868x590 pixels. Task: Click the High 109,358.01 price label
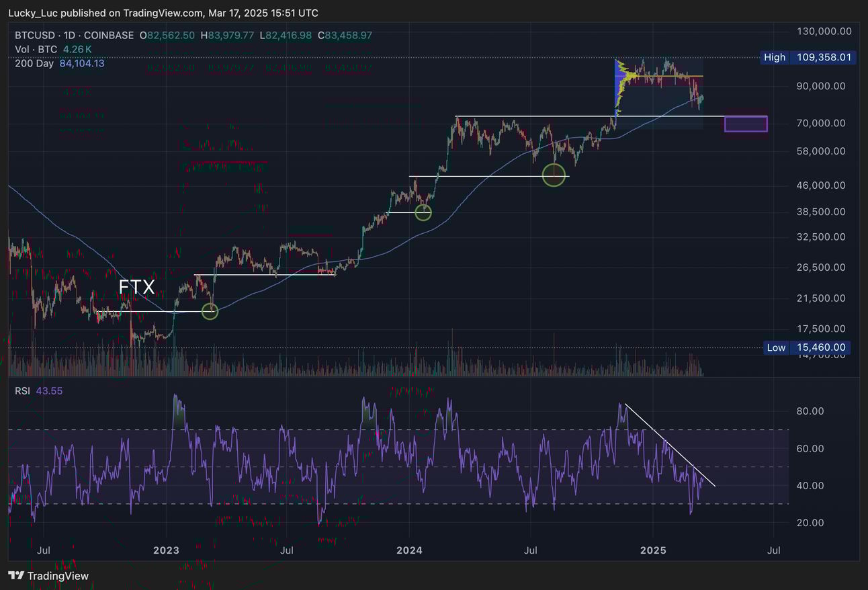point(807,57)
